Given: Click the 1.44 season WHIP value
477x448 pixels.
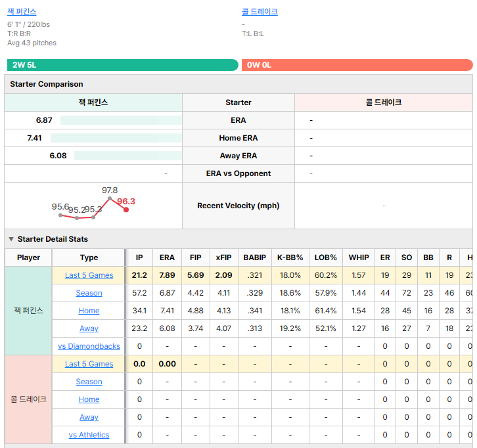Looking at the screenshot, I should tap(359, 293).
